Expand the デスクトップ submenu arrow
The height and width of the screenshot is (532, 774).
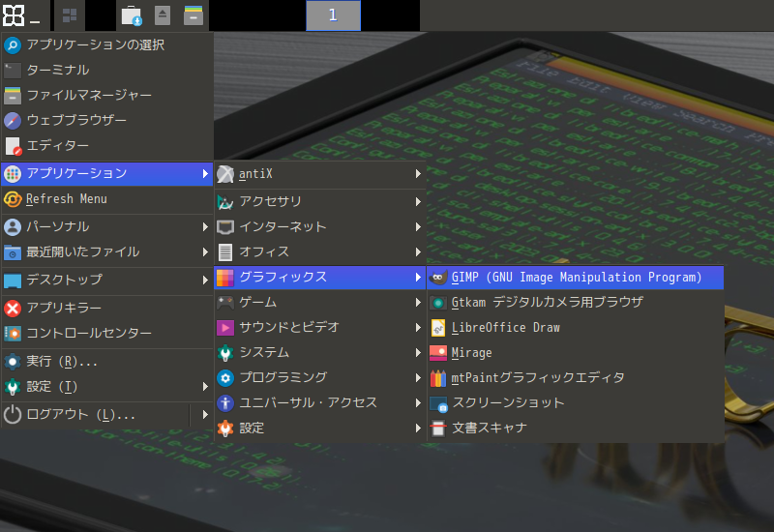(x=205, y=280)
